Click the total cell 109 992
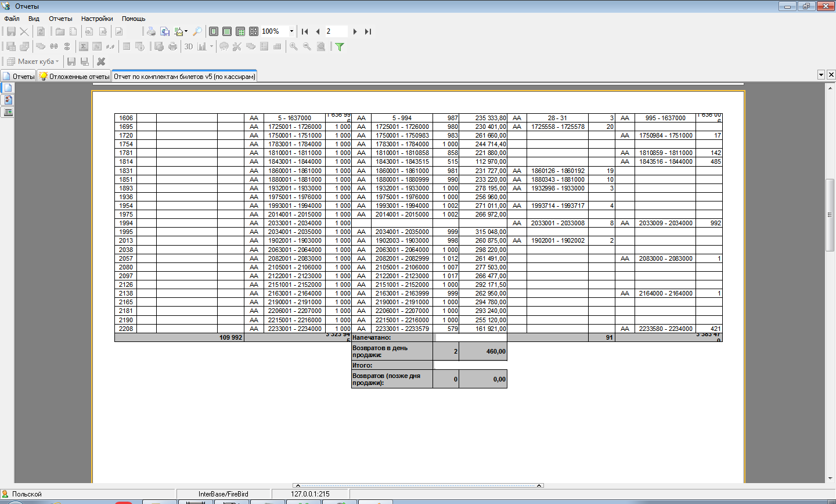Image resolution: width=836 pixels, height=504 pixels. (x=179, y=337)
